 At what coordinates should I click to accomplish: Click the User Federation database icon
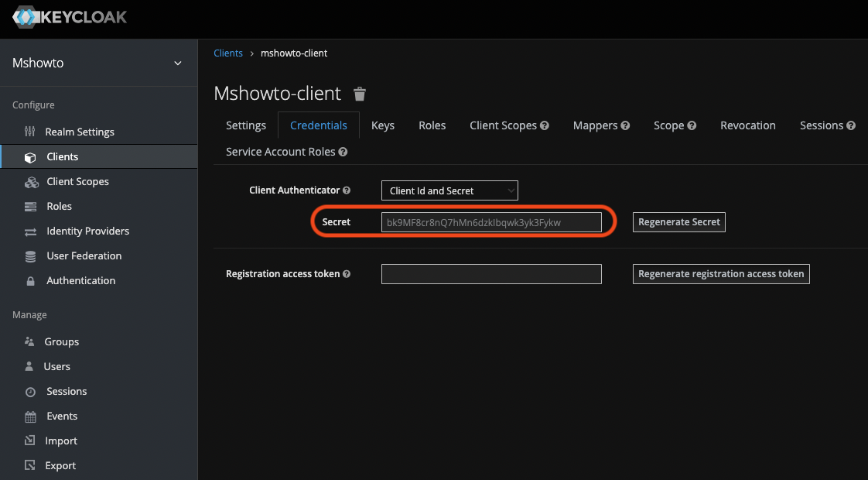(30, 256)
